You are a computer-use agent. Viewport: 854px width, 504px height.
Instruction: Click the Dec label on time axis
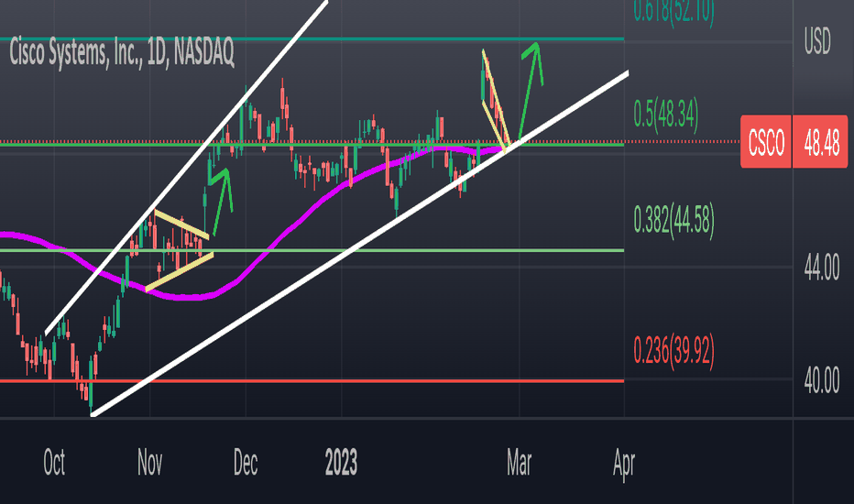point(246,463)
